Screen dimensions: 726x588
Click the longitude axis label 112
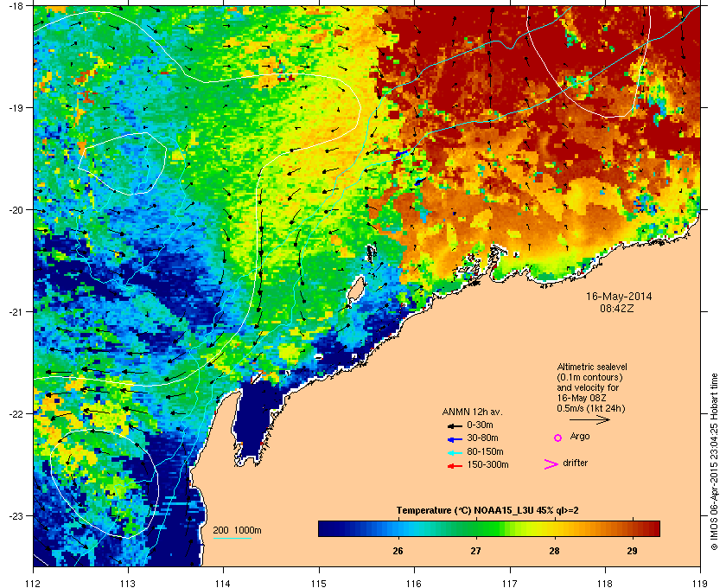click(34, 583)
